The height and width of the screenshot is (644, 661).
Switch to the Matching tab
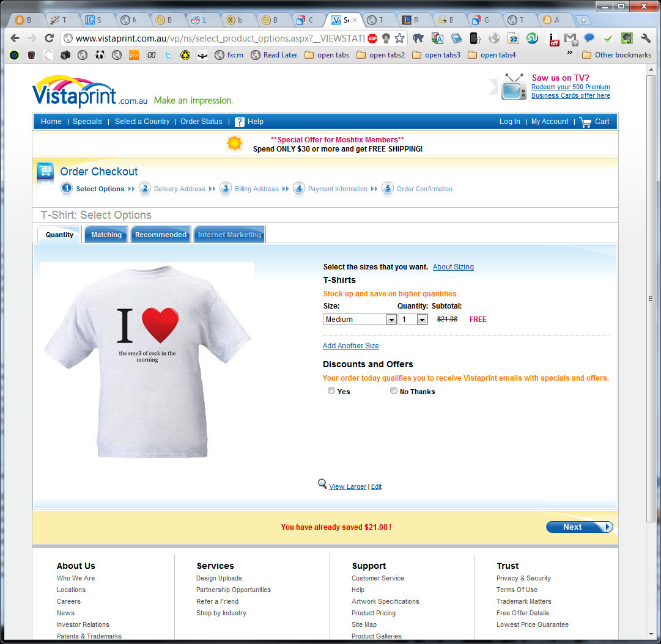tap(106, 235)
